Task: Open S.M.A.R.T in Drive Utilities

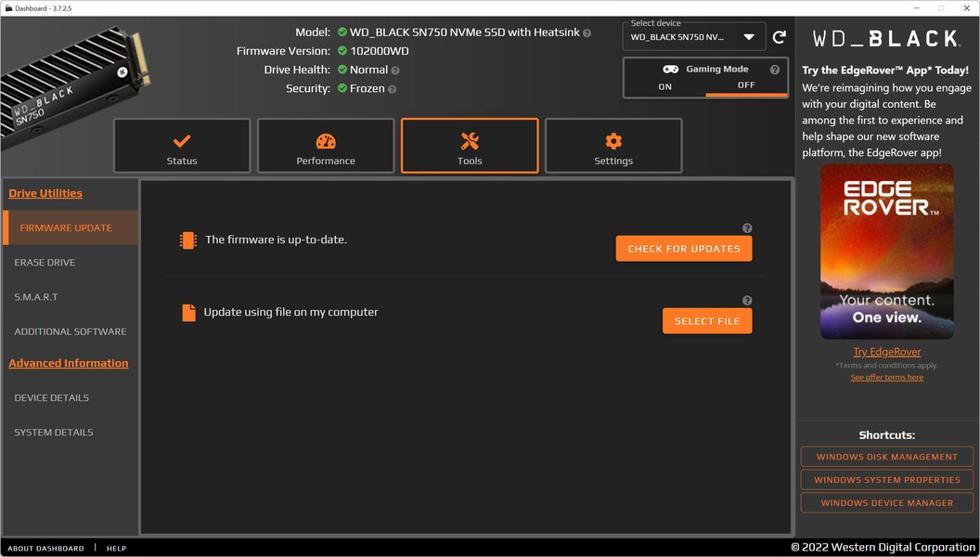Action: click(36, 297)
